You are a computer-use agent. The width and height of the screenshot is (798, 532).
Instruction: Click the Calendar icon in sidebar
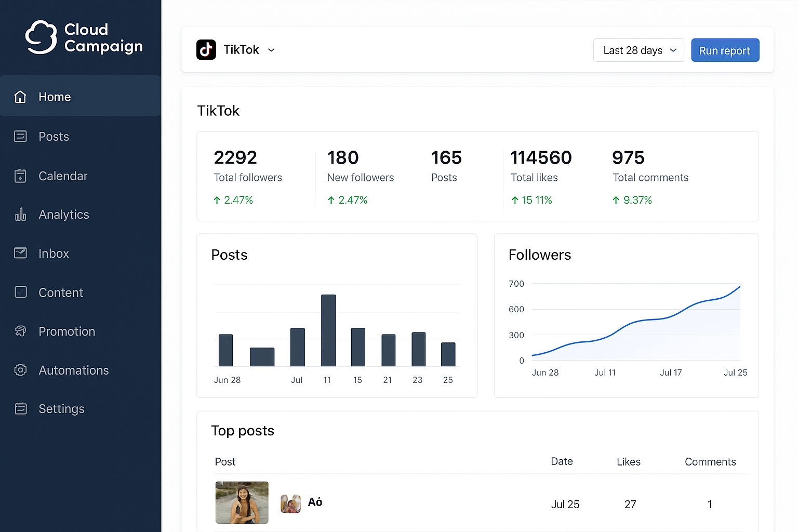tap(20, 176)
